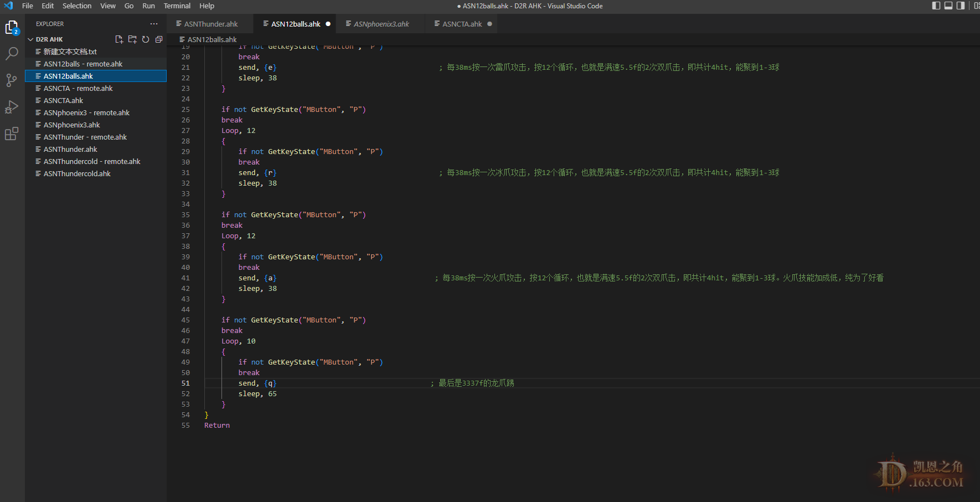Click unsaved dot on ASN12balls.ahk tab

point(328,24)
